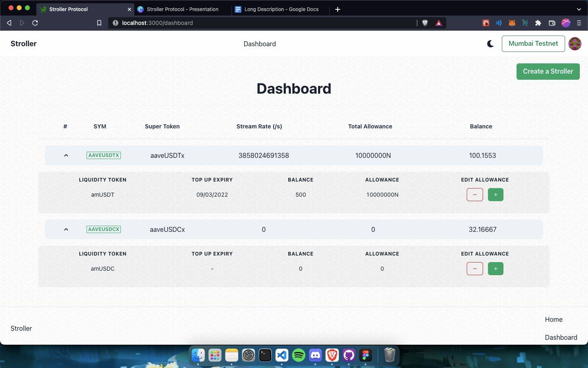
Task: Open the wallet account avatar
Action: pos(575,44)
